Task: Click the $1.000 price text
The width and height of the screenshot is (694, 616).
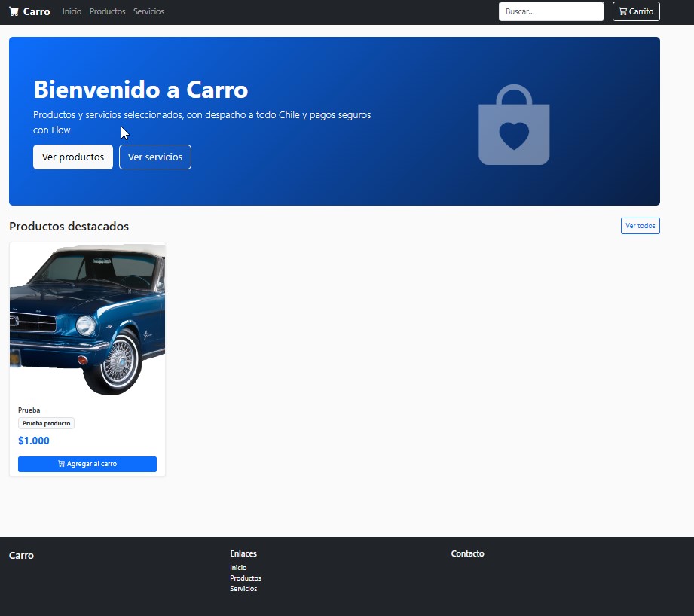Action: [x=34, y=441]
